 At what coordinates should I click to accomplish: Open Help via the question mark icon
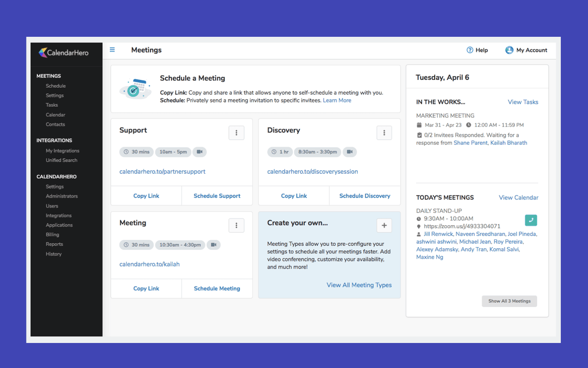[470, 50]
